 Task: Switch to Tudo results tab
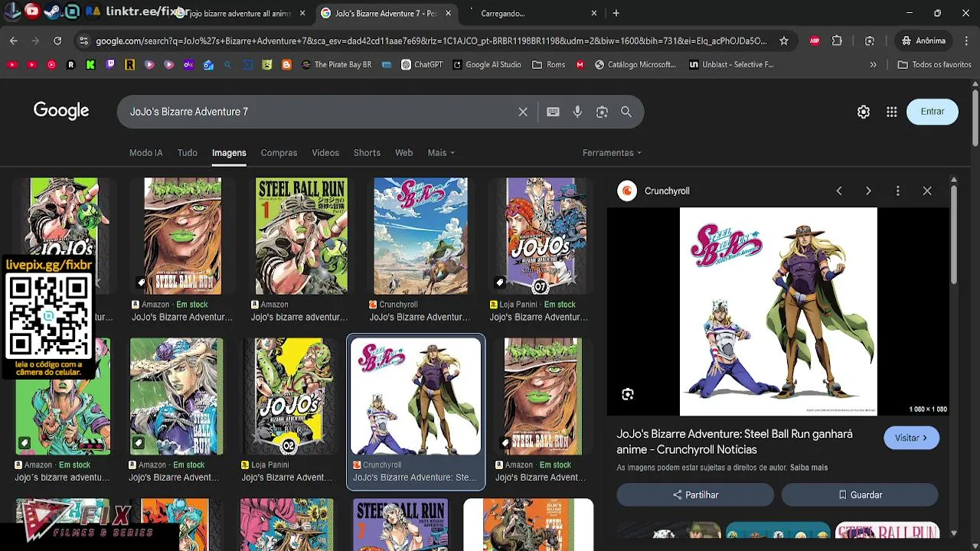coord(188,153)
